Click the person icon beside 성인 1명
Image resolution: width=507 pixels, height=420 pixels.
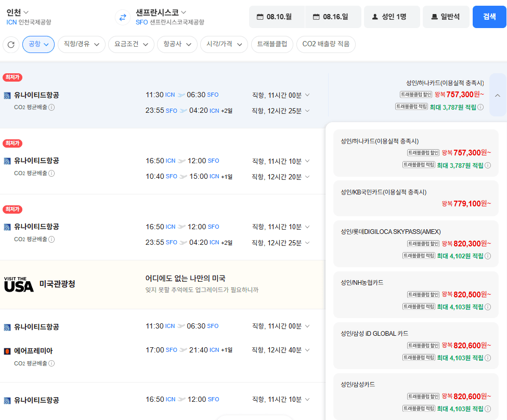[x=375, y=17]
